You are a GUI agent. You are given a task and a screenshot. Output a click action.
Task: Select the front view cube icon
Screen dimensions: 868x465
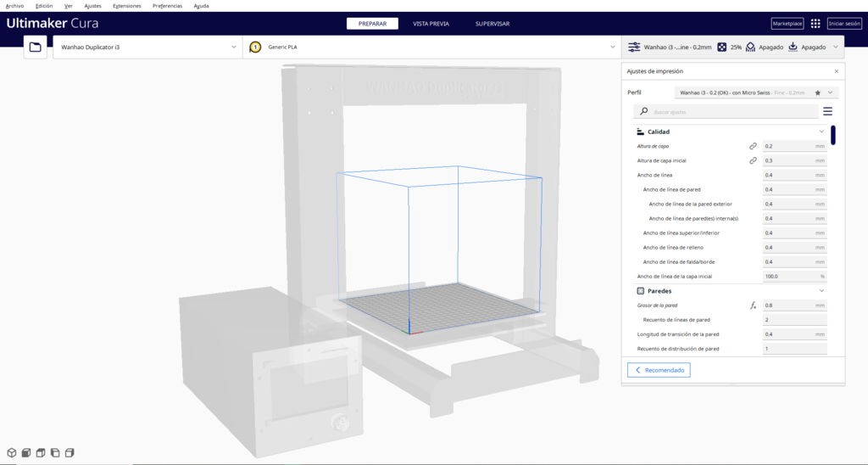point(26,453)
